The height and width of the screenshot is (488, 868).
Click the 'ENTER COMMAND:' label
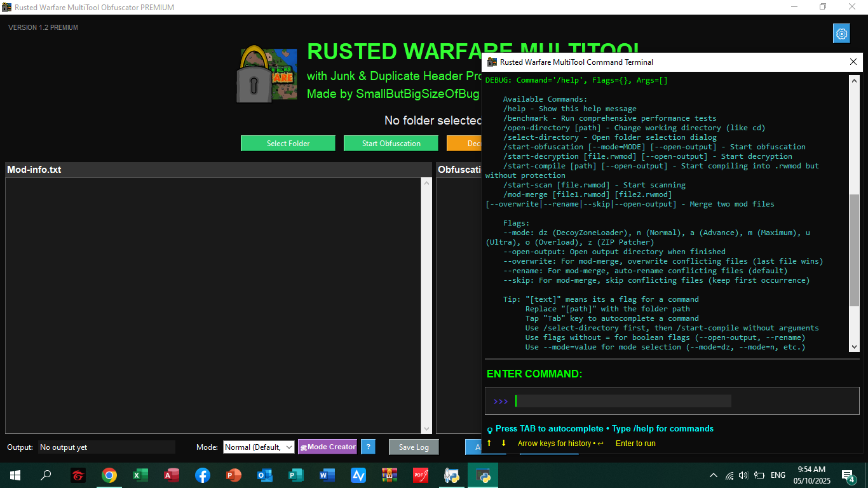pos(534,374)
